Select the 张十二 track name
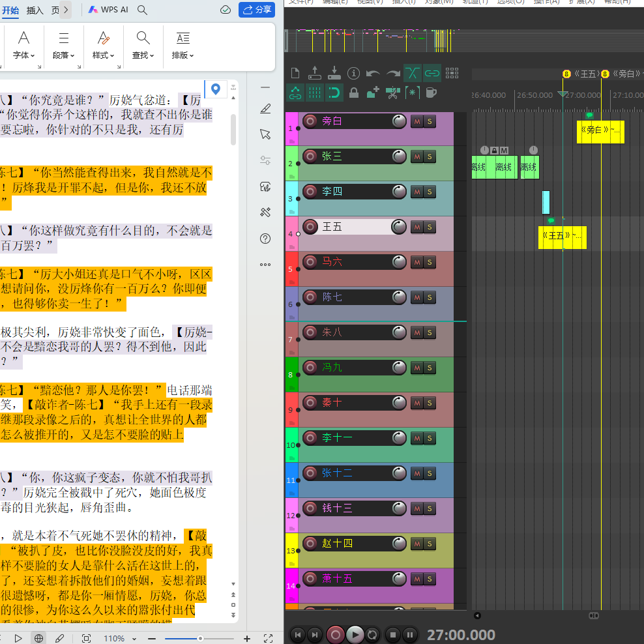This screenshot has height=644, width=644. [337, 473]
